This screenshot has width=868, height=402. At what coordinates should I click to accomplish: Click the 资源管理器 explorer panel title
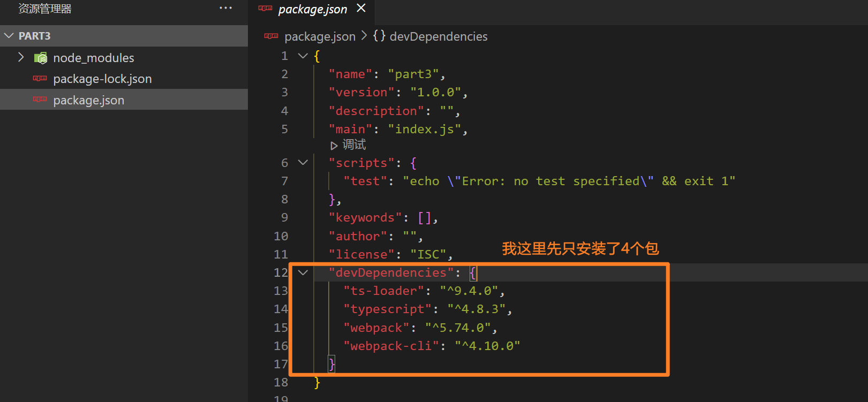(45, 9)
